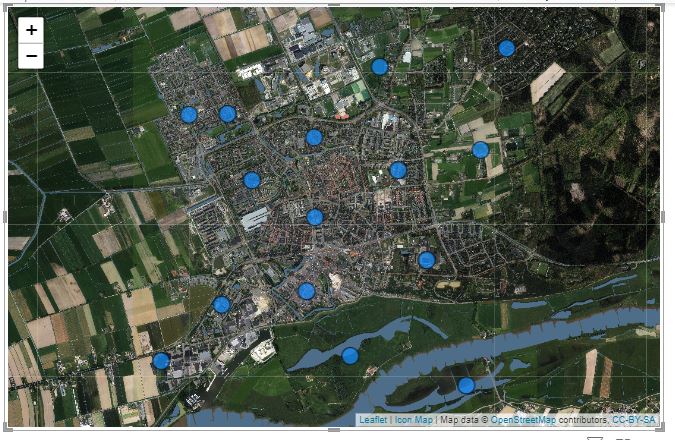
Task: Select the marker directly west of the city-center marker
Action: pyautogui.click(x=252, y=180)
